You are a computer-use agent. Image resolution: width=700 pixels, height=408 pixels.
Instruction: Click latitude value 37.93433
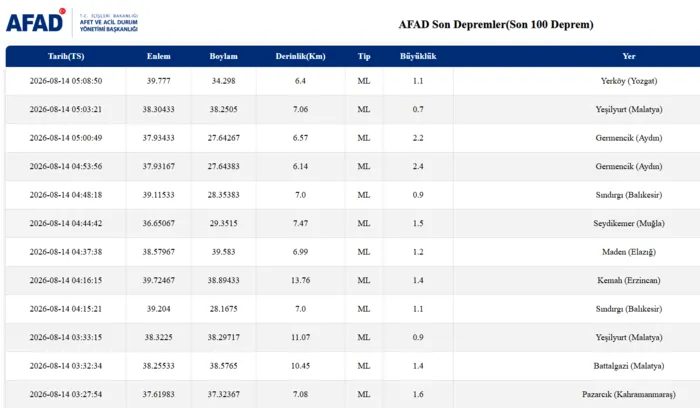point(158,138)
